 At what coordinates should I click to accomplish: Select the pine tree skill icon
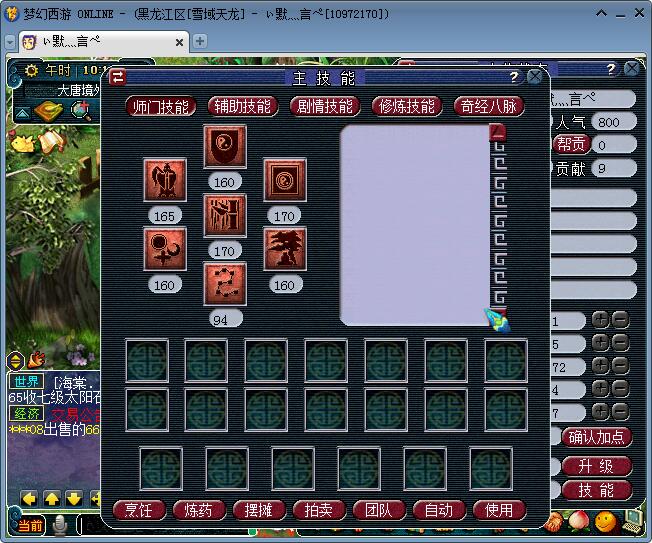pyautogui.click(x=285, y=249)
